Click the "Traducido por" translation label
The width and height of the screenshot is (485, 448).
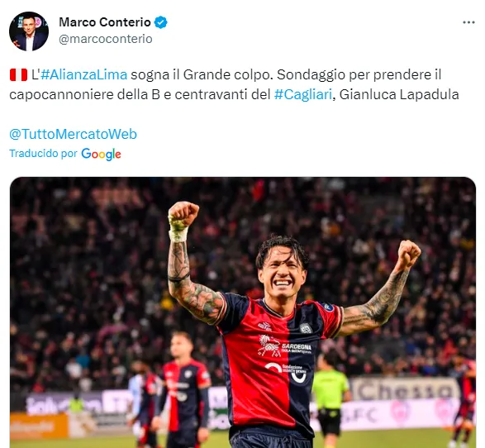[43, 154]
